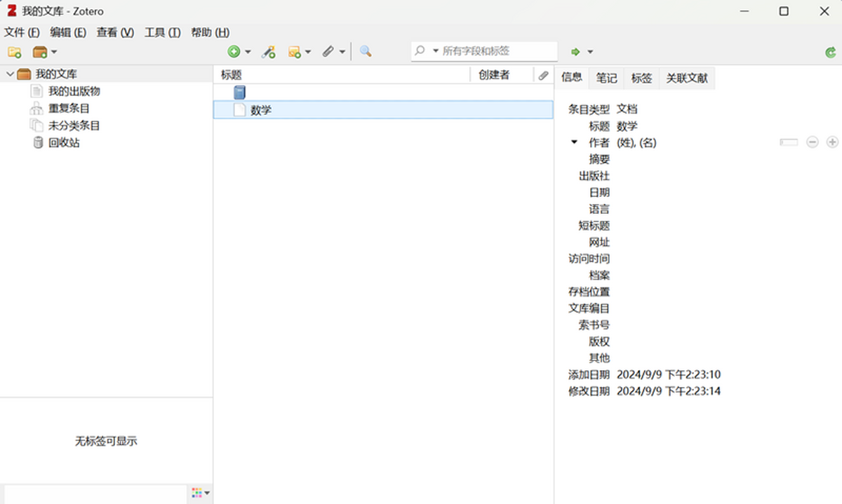
Task: Add item by identifier using the wand icon
Action: [x=269, y=51]
